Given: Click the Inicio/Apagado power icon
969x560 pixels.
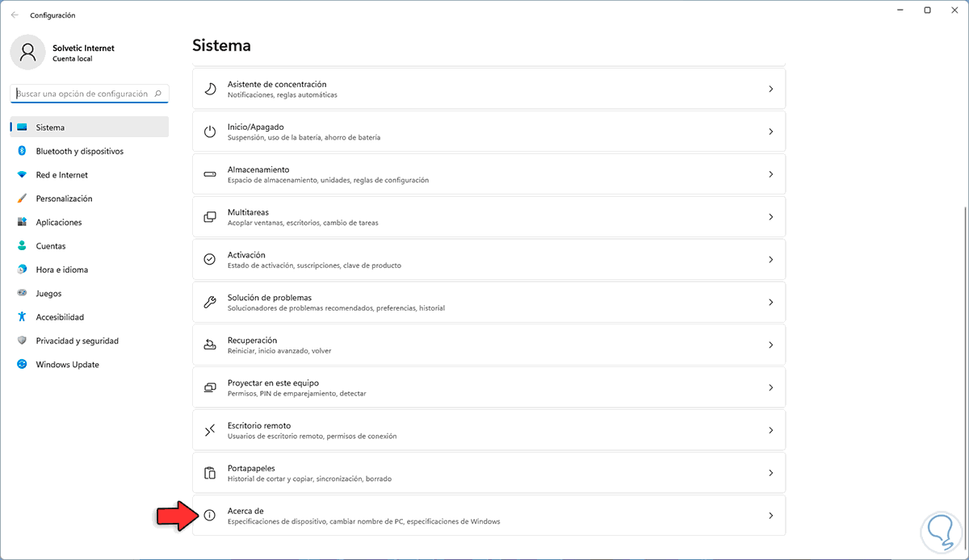Looking at the screenshot, I should coord(210,132).
